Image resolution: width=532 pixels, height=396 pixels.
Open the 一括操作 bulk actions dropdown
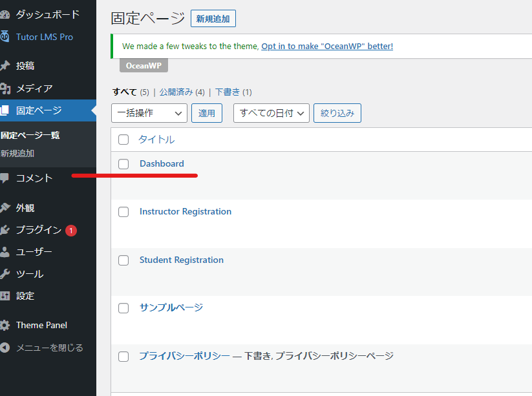[149, 113]
